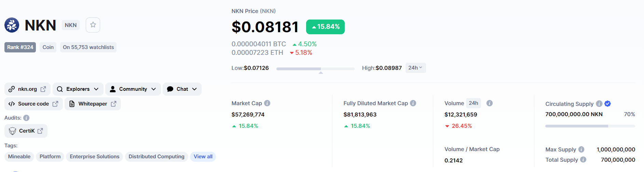The width and height of the screenshot is (644, 172).
Task: Expand the Explorers dropdown
Action: tap(79, 89)
